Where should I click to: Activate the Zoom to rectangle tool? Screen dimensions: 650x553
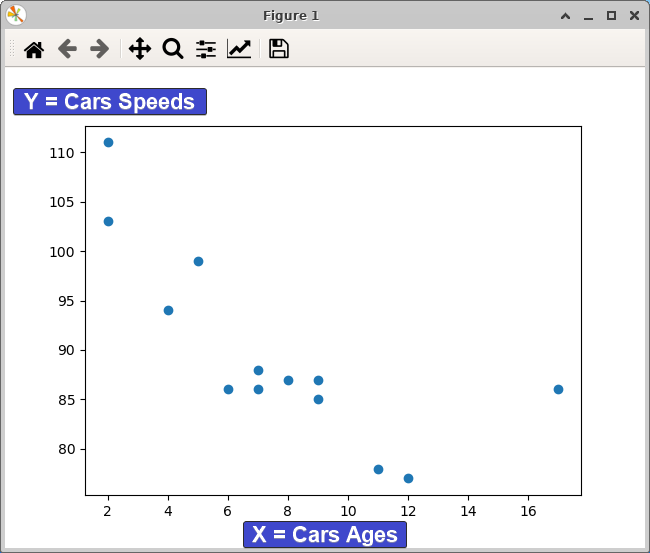(x=173, y=49)
